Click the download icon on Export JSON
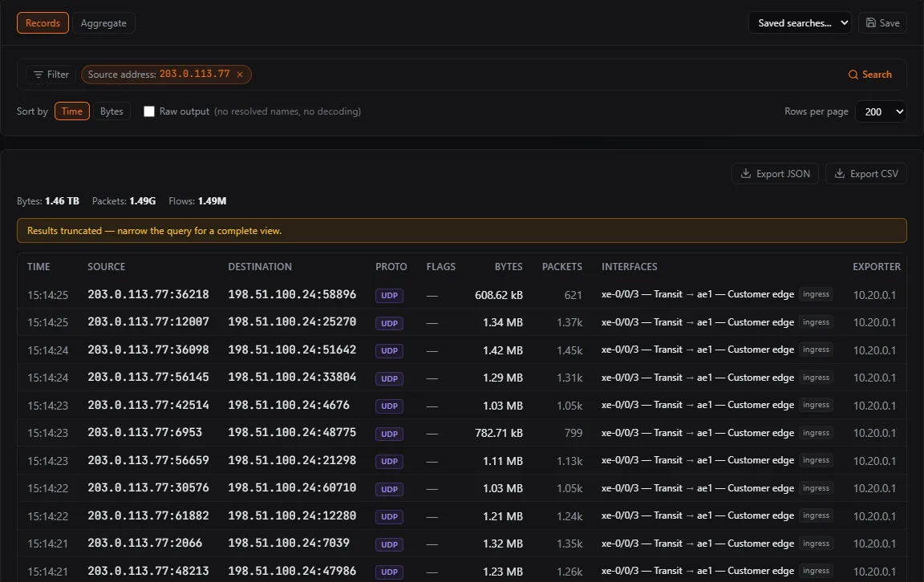The width and height of the screenshot is (924, 582). coord(745,173)
